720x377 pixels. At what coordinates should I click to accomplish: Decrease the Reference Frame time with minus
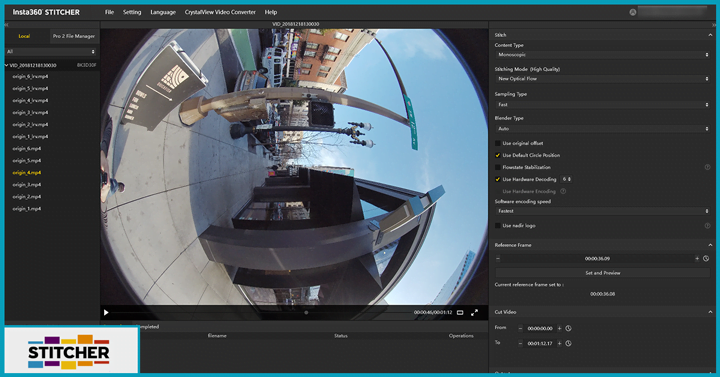[x=498, y=259]
